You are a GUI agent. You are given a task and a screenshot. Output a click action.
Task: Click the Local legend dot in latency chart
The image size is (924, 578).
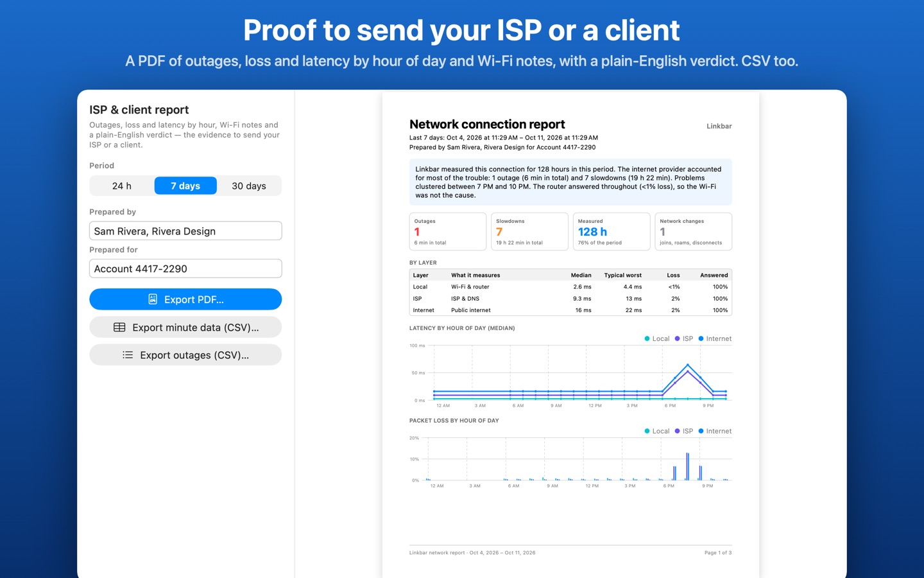(x=647, y=338)
